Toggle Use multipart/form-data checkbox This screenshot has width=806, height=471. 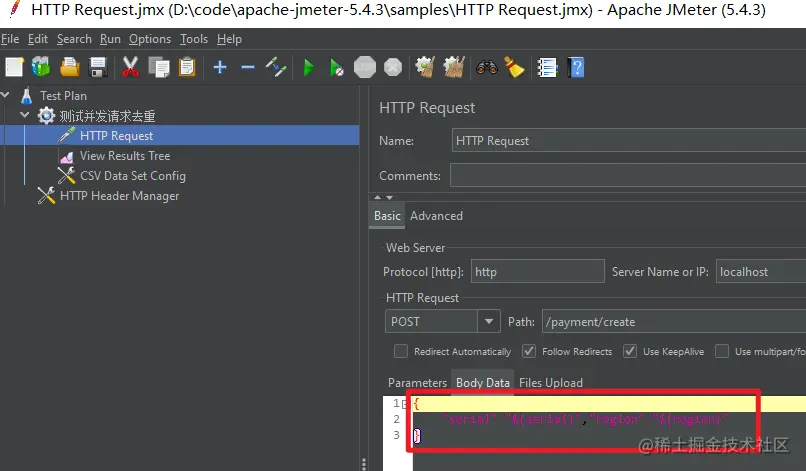coord(722,351)
